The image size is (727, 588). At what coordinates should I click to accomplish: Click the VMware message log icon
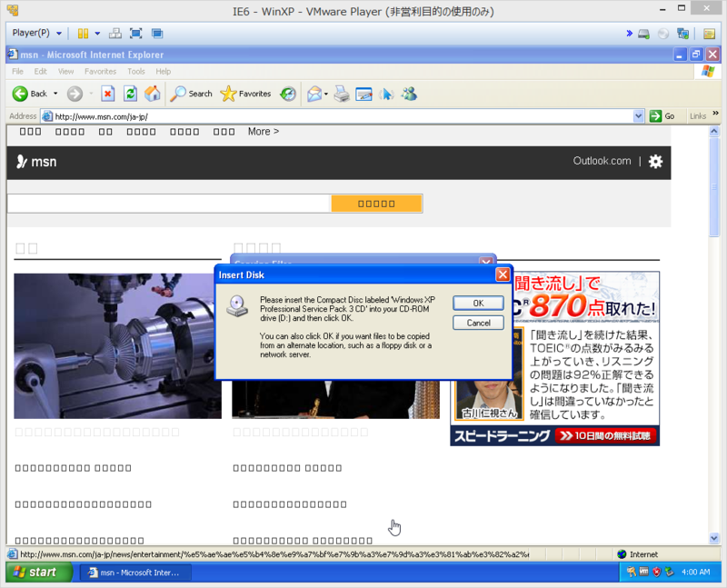click(x=709, y=34)
